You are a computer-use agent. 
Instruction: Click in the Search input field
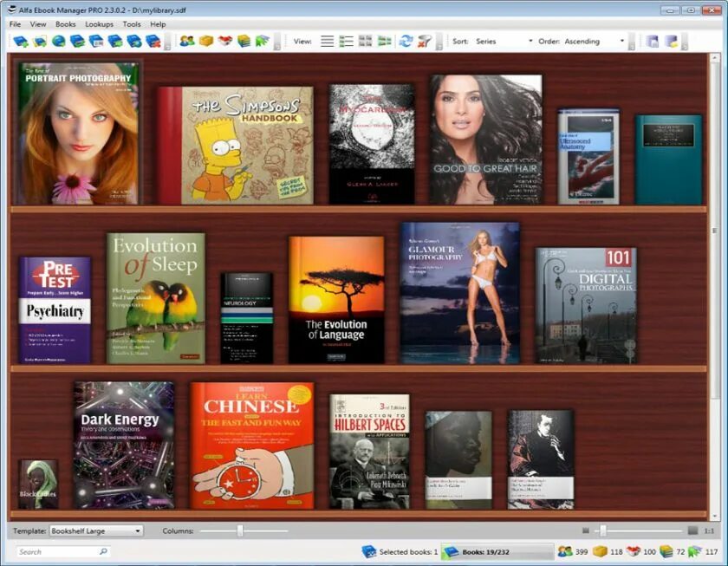tap(58, 551)
